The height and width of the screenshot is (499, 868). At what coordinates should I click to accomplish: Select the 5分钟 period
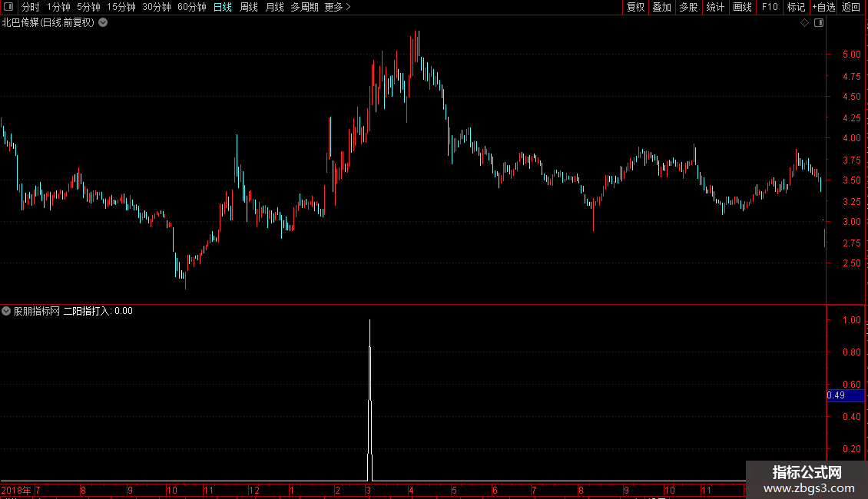click(x=88, y=7)
